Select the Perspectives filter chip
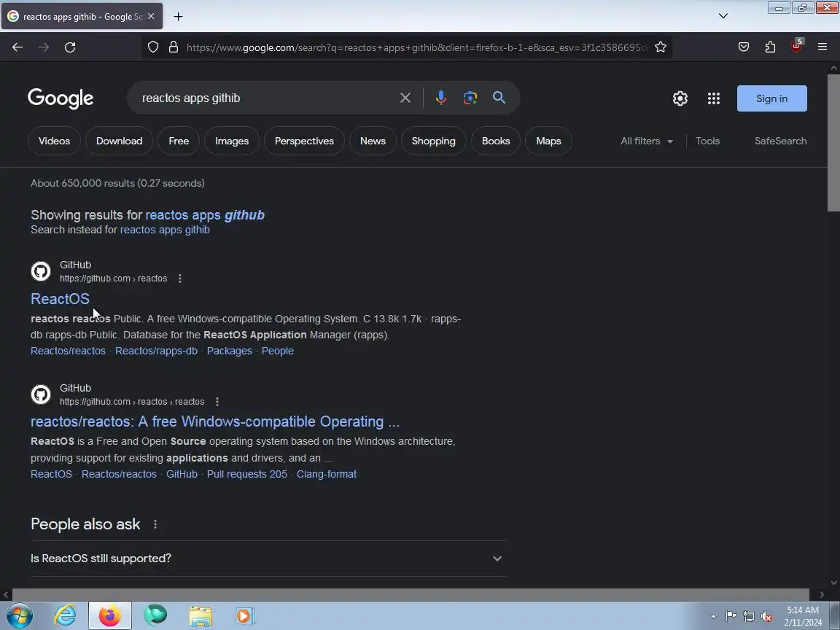The height and width of the screenshot is (630, 840). click(x=304, y=141)
